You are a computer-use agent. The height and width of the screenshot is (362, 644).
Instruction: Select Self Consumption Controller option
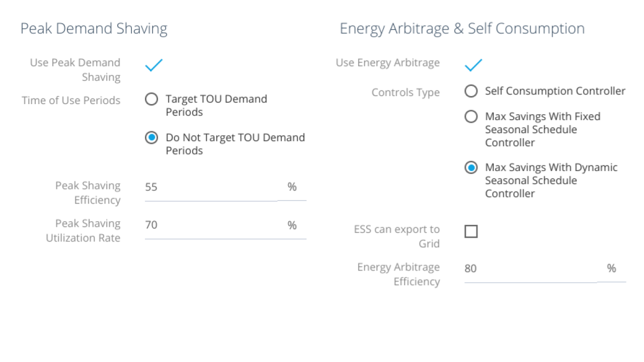click(x=471, y=91)
